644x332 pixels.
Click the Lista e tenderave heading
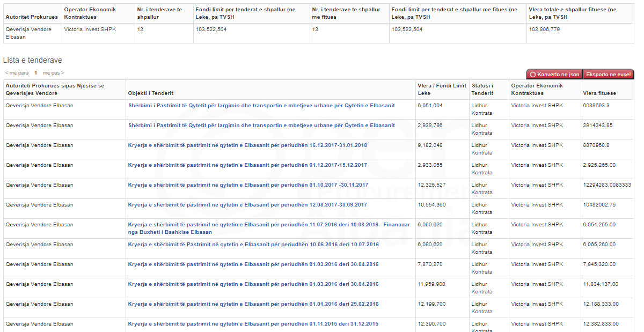(33, 61)
